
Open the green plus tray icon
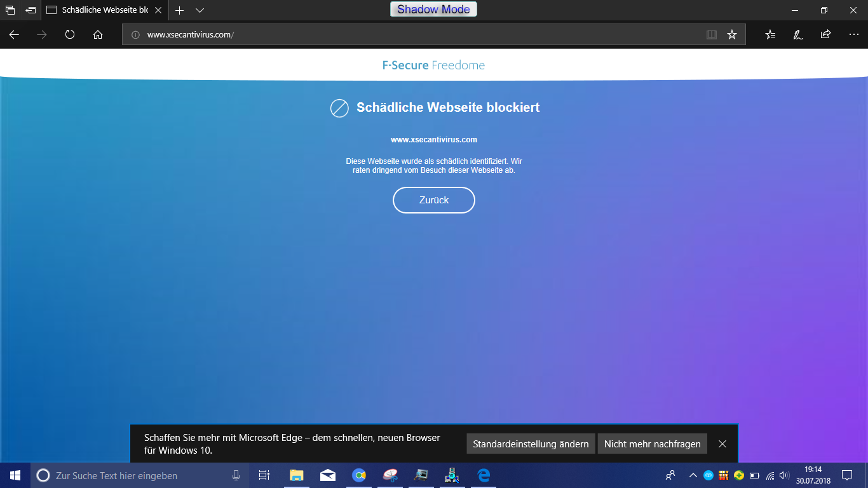click(x=739, y=475)
